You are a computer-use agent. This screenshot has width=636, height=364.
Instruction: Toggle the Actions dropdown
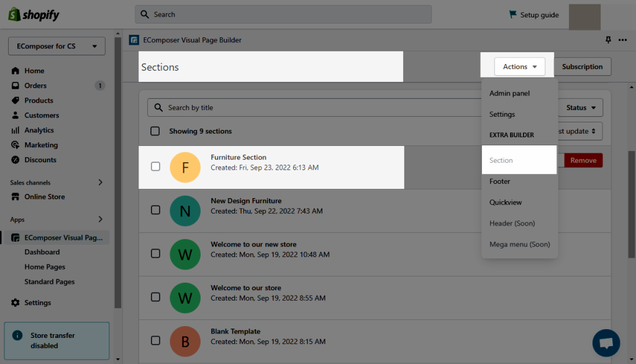[x=520, y=66]
